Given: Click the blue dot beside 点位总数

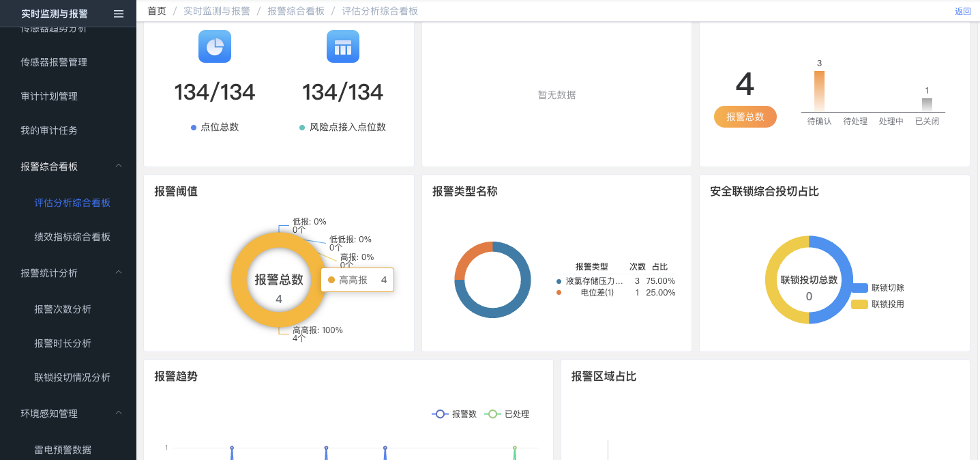Looking at the screenshot, I should (x=194, y=128).
